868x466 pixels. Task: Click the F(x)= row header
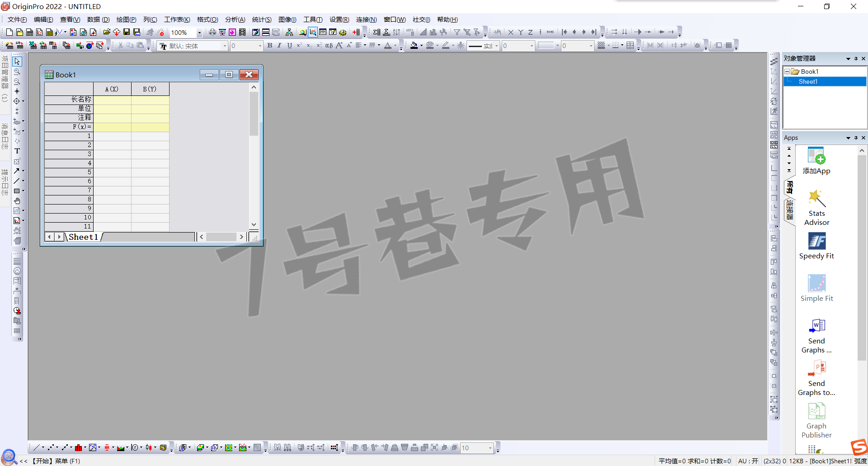(x=69, y=127)
